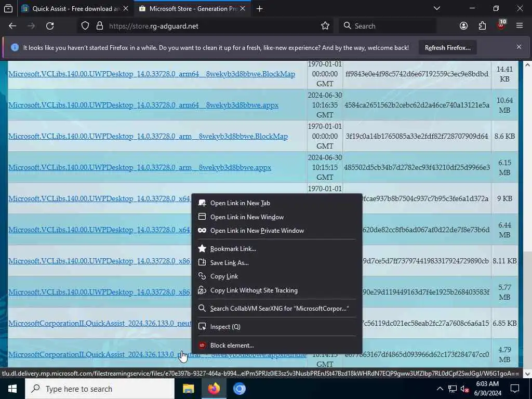Open VCLibs arm appx download link

coord(140,168)
